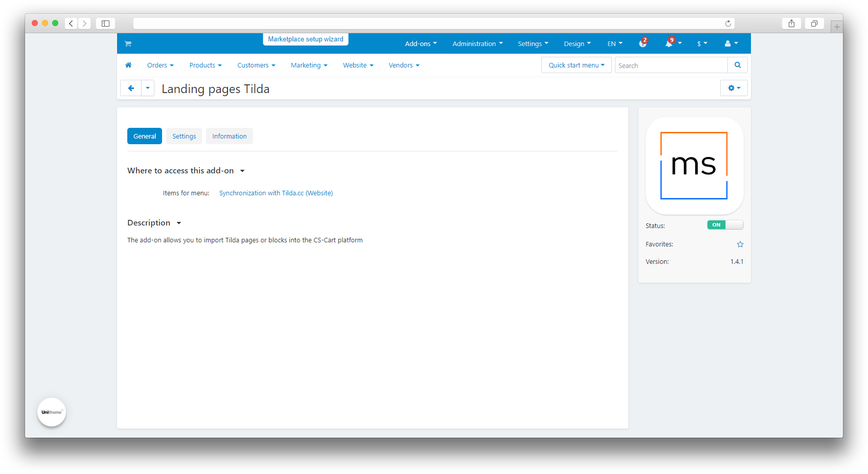Click the blue back arrow button
Image resolution: width=868 pixels, height=474 pixels.
tap(131, 88)
